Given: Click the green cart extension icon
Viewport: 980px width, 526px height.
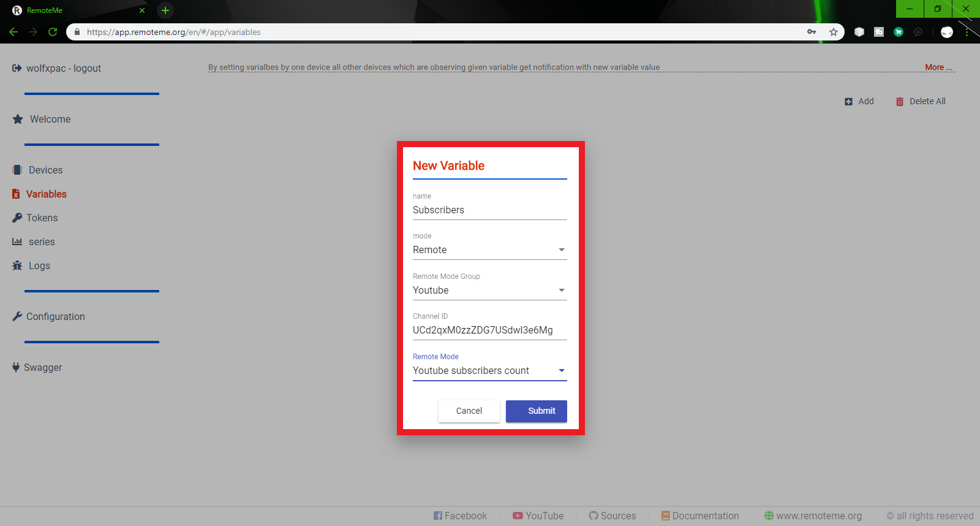Looking at the screenshot, I should pyautogui.click(x=899, y=32).
